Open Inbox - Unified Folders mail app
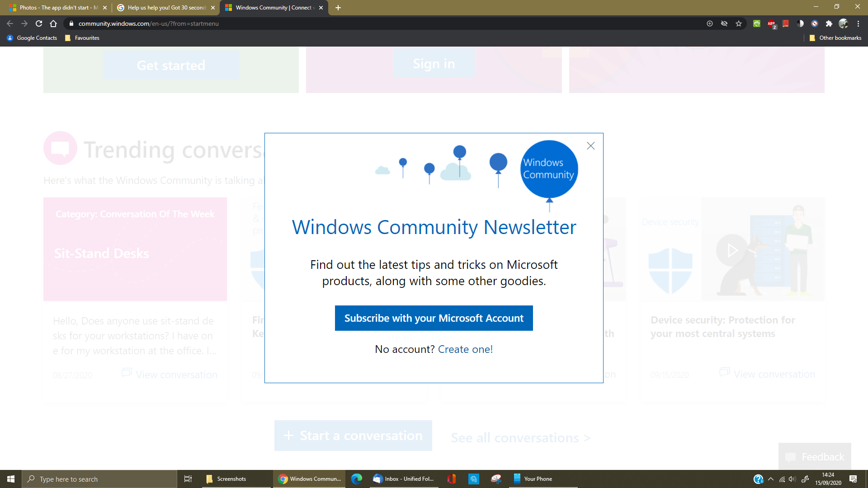The width and height of the screenshot is (868, 488). click(403, 479)
